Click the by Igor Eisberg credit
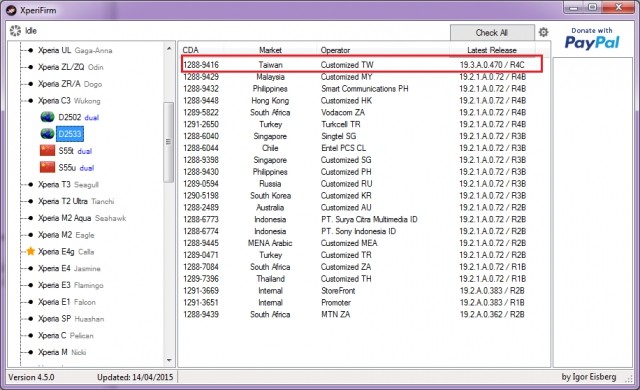The height and width of the screenshot is (390, 640). click(x=589, y=377)
